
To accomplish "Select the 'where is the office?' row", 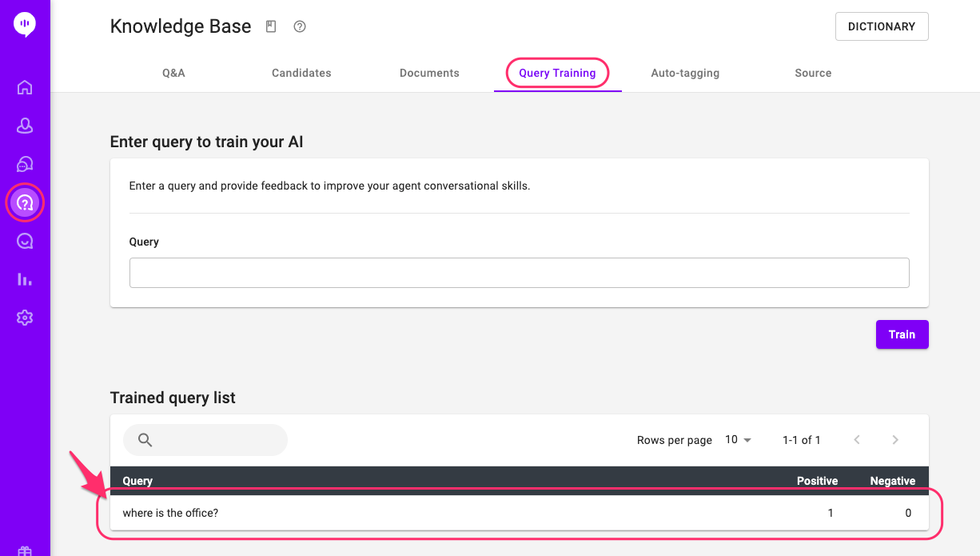I will pyautogui.click(x=520, y=513).
